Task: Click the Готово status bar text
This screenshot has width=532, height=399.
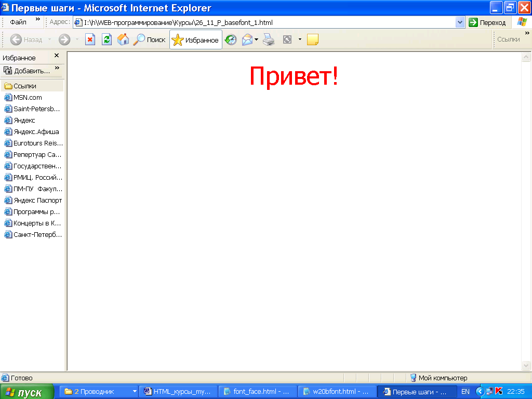Action: click(x=21, y=378)
